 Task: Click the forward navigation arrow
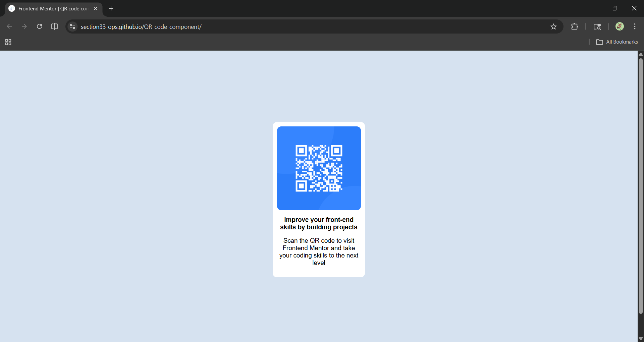[24, 26]
